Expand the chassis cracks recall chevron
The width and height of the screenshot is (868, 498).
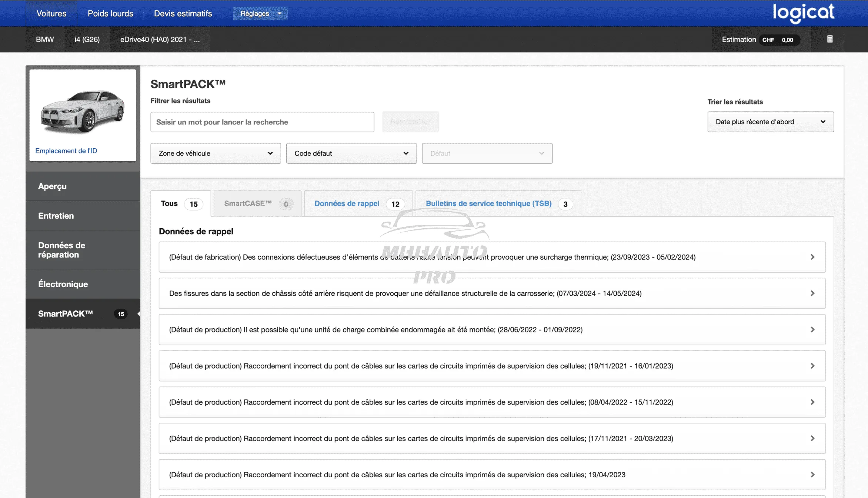[x=812, y=293]
